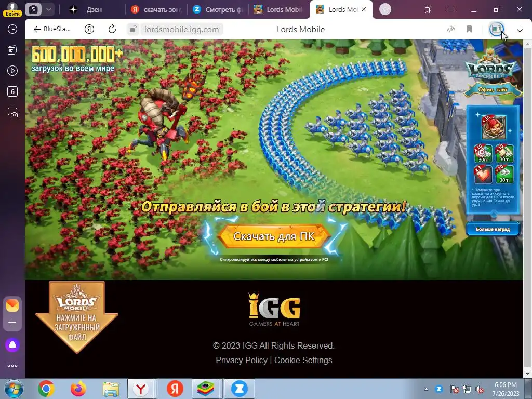Click the network tray icon
The width and height of the screenshot is (532, 399).
467,389
